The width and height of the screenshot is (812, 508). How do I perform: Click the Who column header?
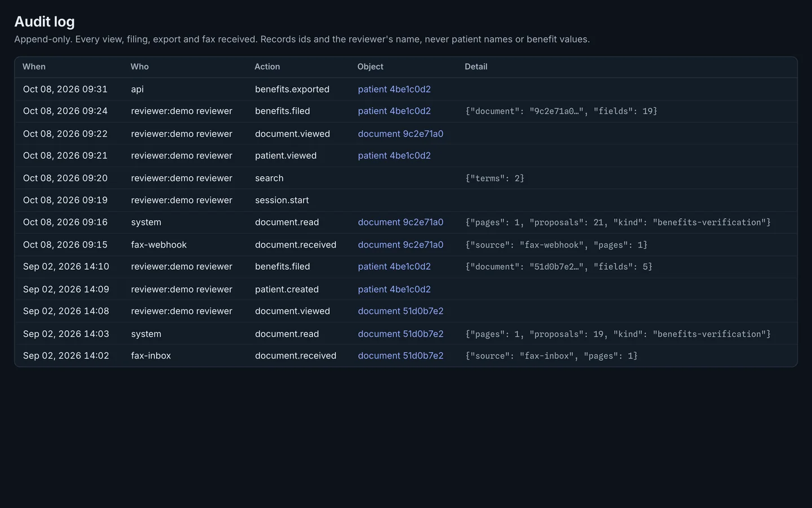140,67
